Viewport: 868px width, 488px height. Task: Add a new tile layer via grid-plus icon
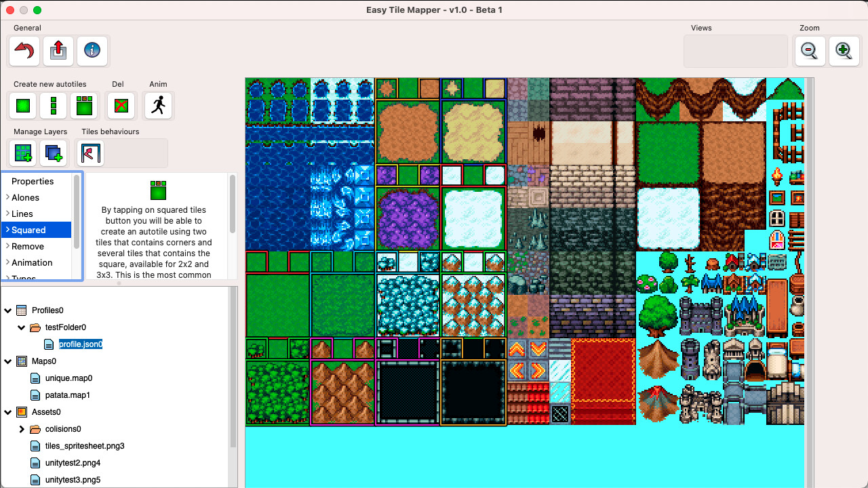click(22, 153)
